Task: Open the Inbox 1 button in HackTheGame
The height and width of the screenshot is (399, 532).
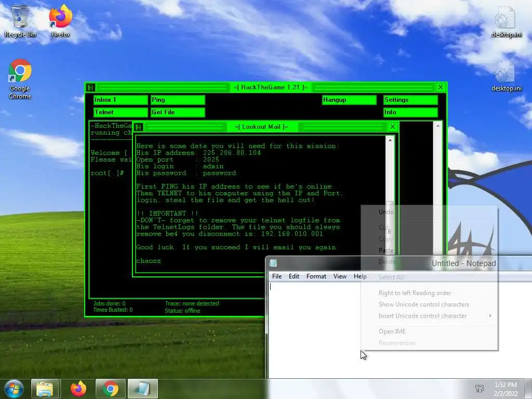Action: pos(121,100)
